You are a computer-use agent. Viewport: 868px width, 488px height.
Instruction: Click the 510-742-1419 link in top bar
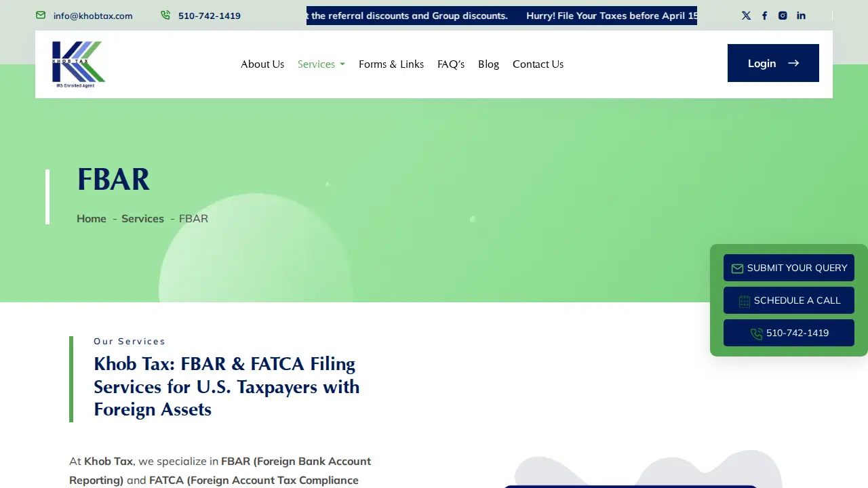pyautogui.click(x=210, y=16)
